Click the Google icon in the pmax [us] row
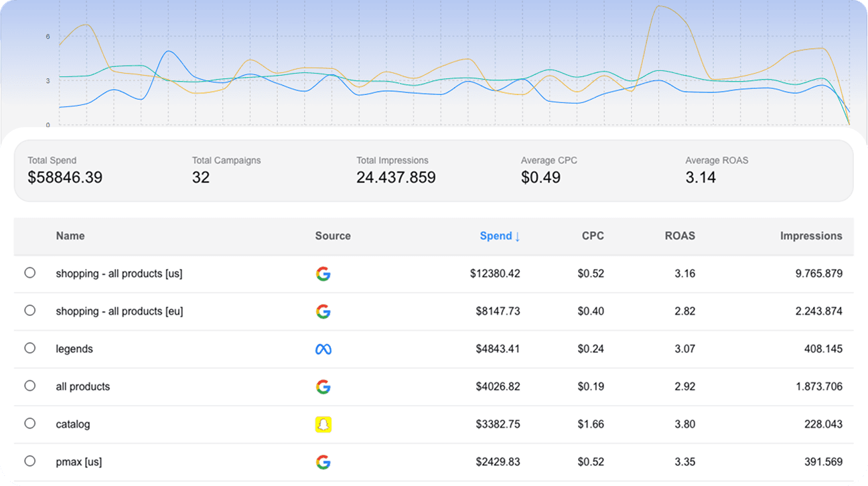Image resolution: width=868 pixels, height=486 pixels. 323,461
